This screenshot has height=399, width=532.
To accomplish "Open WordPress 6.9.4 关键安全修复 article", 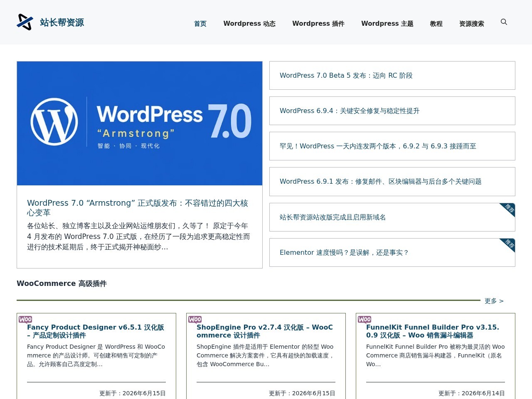I will click(350, 111).
